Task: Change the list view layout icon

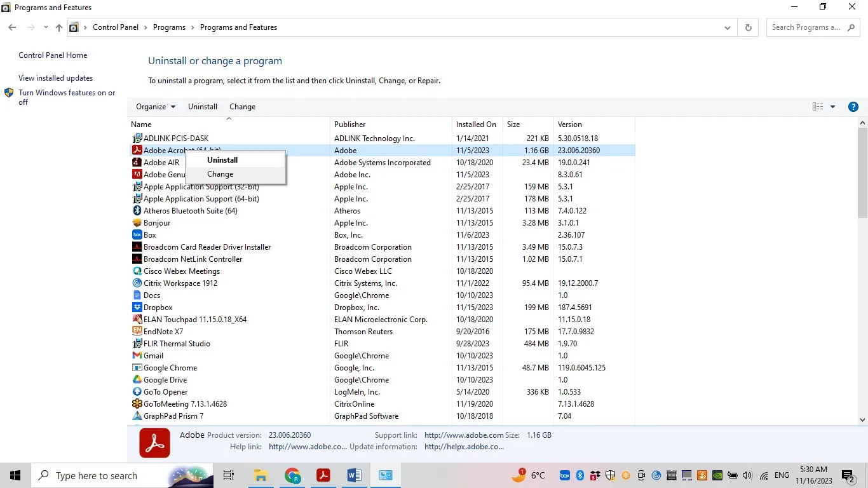Action: pos(818,107)
